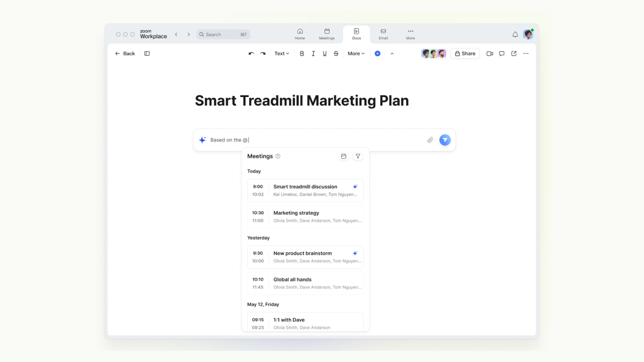This screenshot has height=362, width=644.
Task: Open the comments speech bubble icon
Action: tap(502, 54)
